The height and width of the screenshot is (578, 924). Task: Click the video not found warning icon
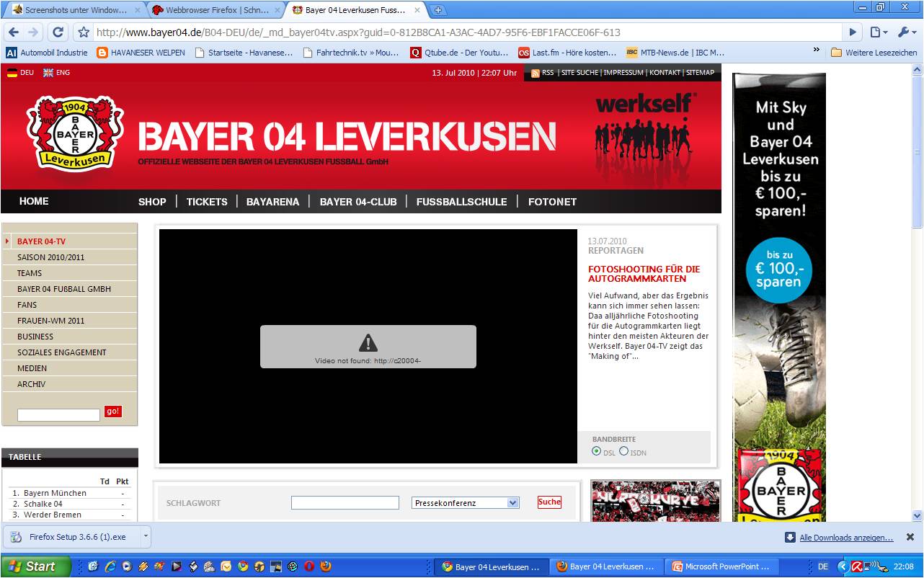click(x=368, y=342)
